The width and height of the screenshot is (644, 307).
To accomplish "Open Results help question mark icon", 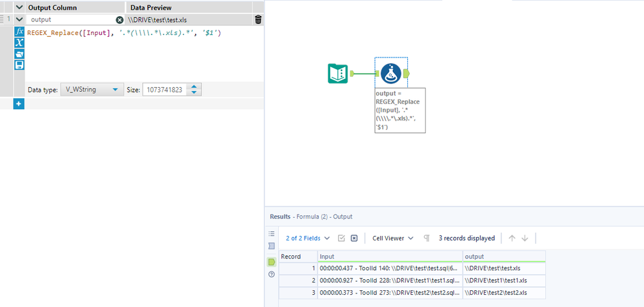I will pyautogui.click(x=271, y=275).
